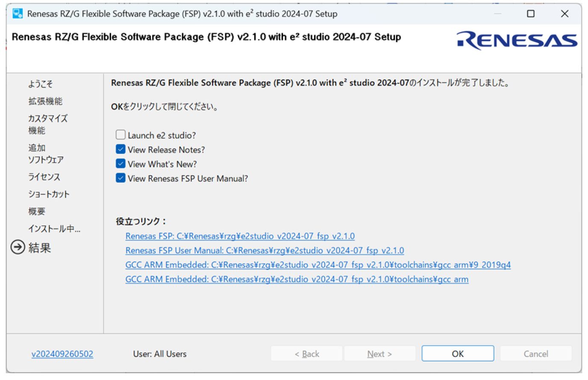Open GCC ARM Embedded 9_2019q4 toolchain link
This screenshot has width=588, height=380.
318,265
